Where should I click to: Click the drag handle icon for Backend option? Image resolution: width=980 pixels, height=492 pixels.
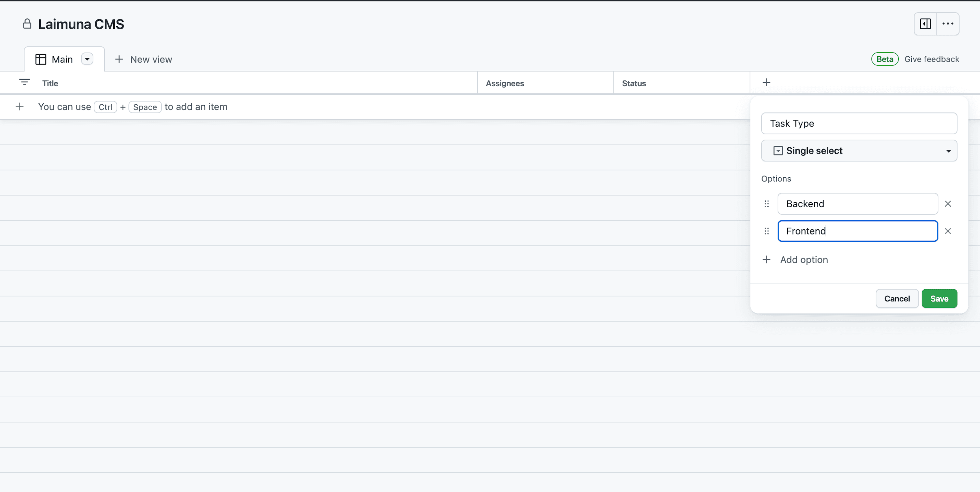coord(766,203)
